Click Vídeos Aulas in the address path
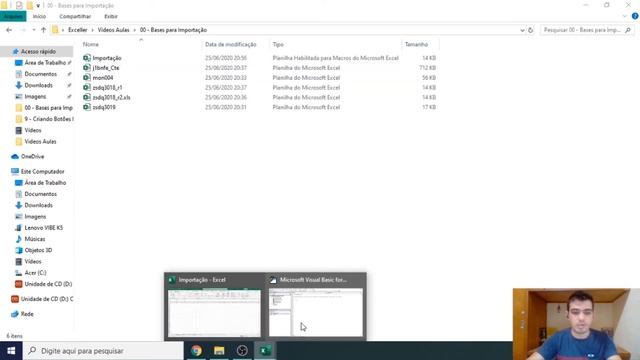This screenshot has width=640, height=360. pyautogui.click(x=113, y=30)
